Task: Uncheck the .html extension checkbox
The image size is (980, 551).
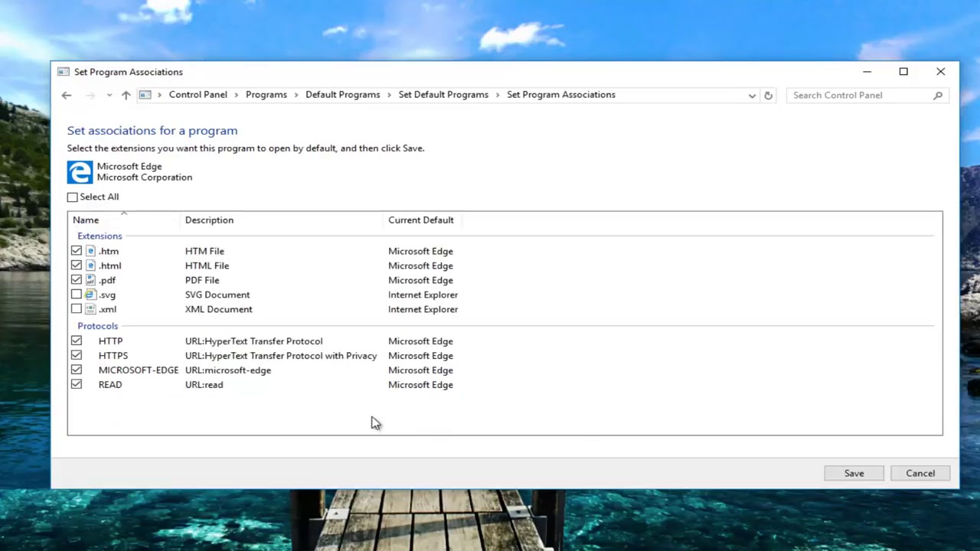Action: click(77, 266)
